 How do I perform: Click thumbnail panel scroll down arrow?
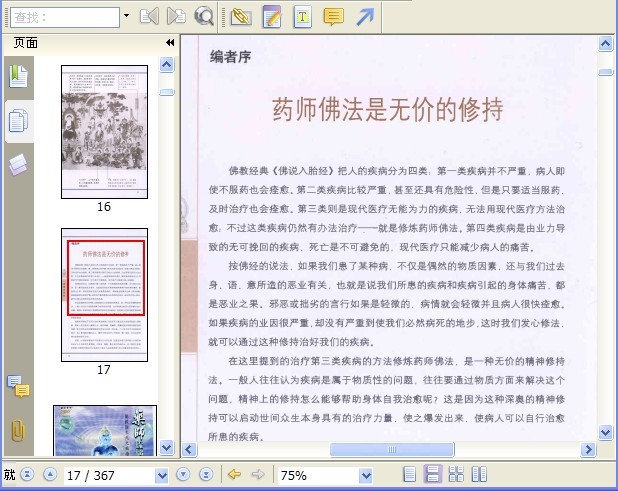(x=167, y=448)
